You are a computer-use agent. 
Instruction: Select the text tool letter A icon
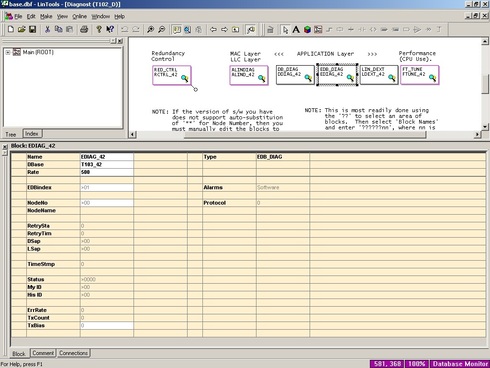pyautogui.click(x=296, y=29)
